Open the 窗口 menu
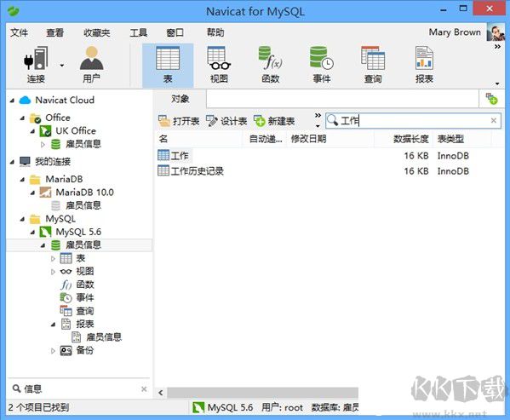 [175, 32]
